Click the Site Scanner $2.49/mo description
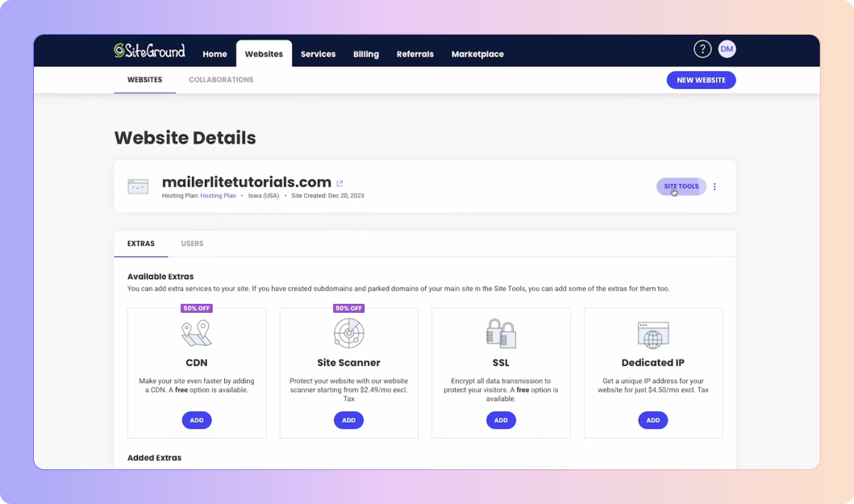 click(x=348, y=389)
